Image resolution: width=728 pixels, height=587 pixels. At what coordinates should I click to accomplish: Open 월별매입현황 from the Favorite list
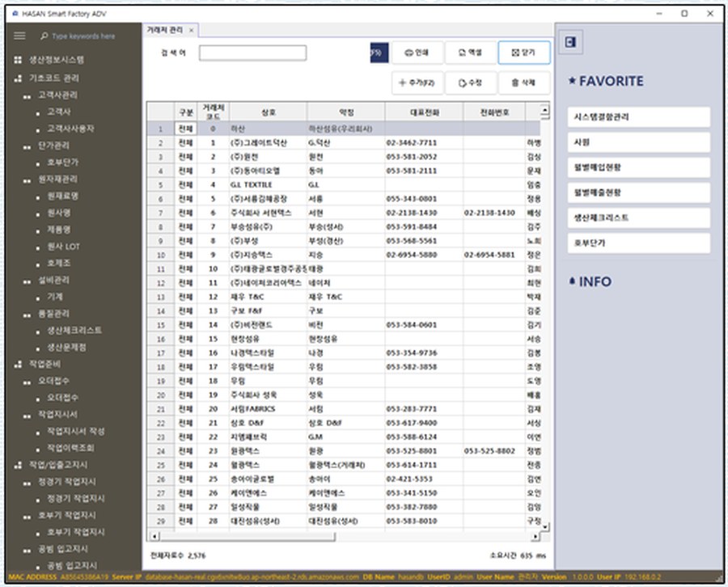click(638, 167)
